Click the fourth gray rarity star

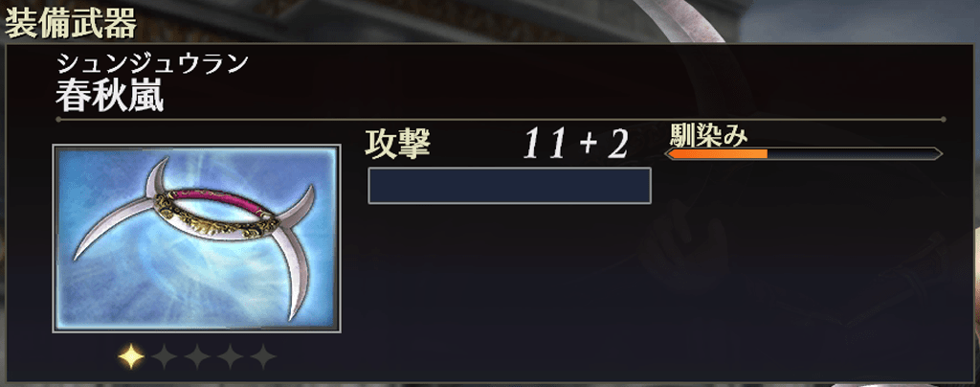pyautogui.click(x=230, y=357)
